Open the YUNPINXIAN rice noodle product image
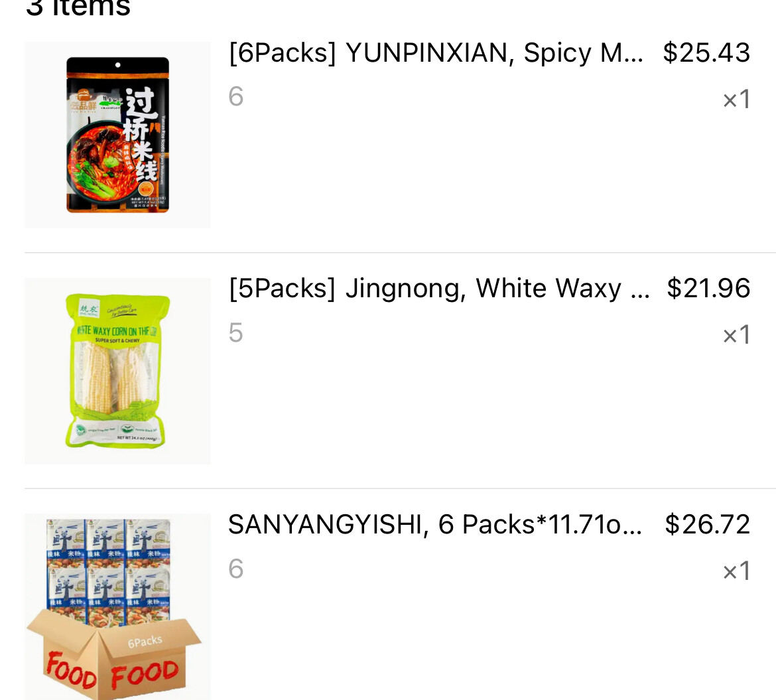The height and width of the screenshot is (700, 776). tap(118, 135)
